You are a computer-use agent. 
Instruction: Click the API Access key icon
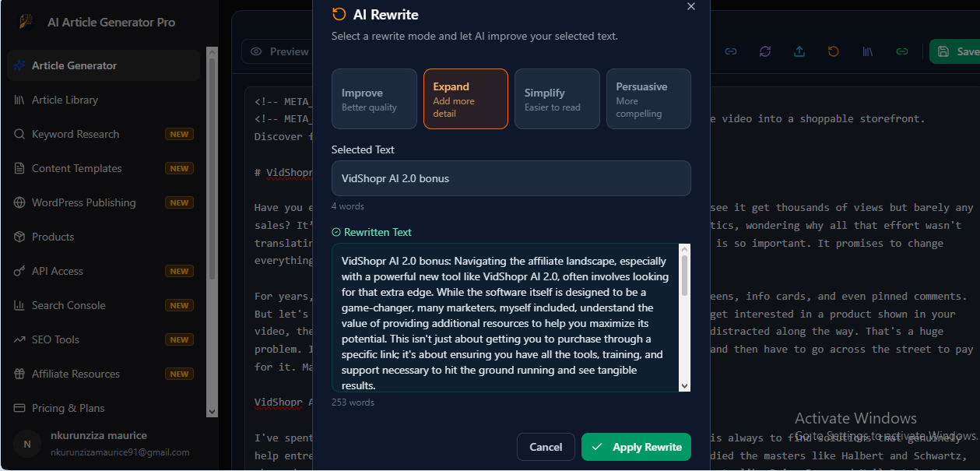point(19,271)
